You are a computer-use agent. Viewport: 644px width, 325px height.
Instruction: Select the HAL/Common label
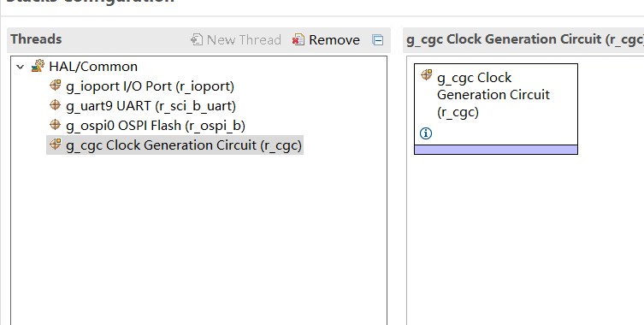click(x=93, y=67)
